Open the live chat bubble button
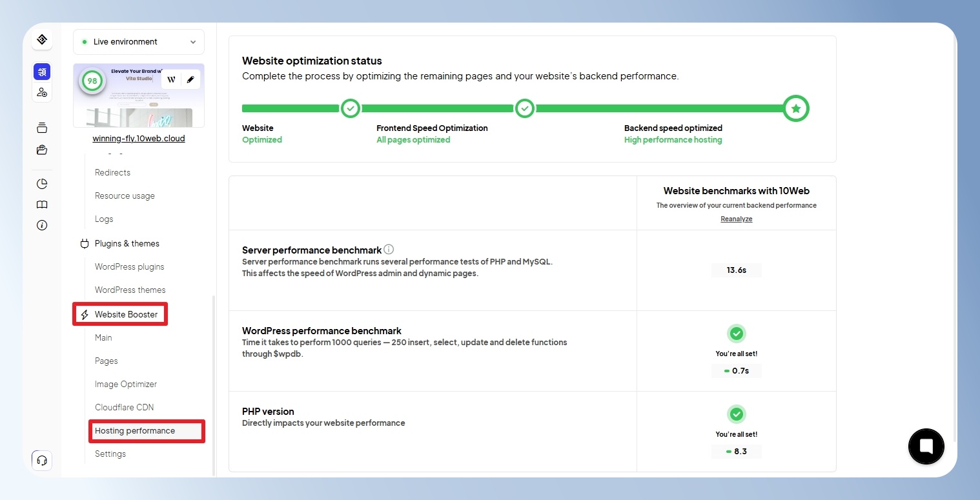Screen dimensions: 980x500 (x=926, y=446)
